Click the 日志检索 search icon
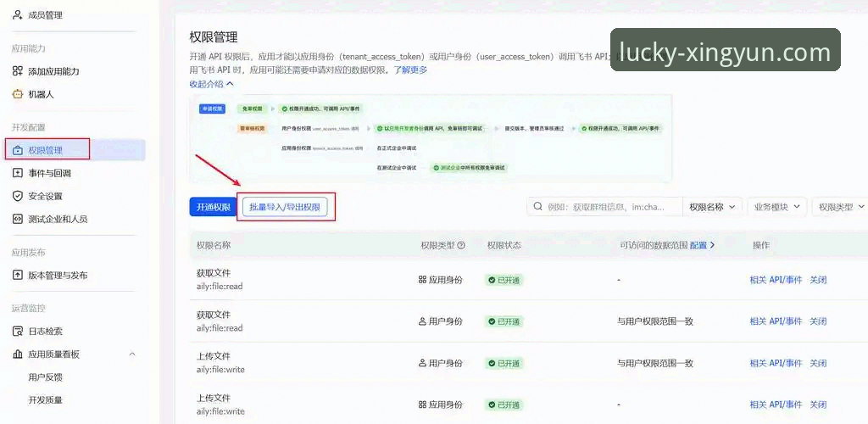Screen dimensions: 868x424 click(18, 332)
